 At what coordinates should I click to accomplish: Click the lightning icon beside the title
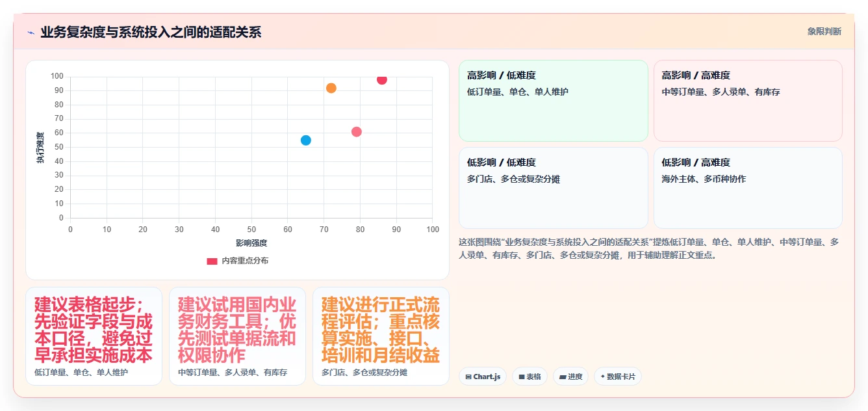[x=31, y=33]
